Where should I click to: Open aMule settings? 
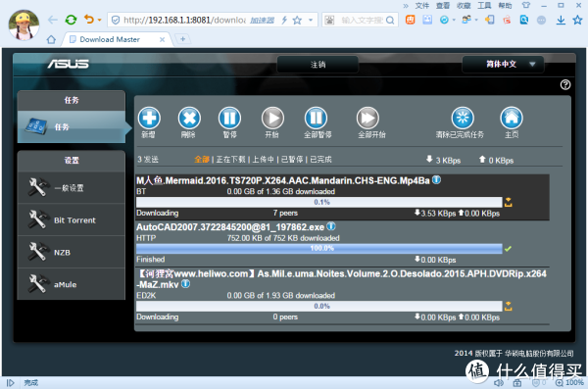pyautogui.click(x=72, y=284)
